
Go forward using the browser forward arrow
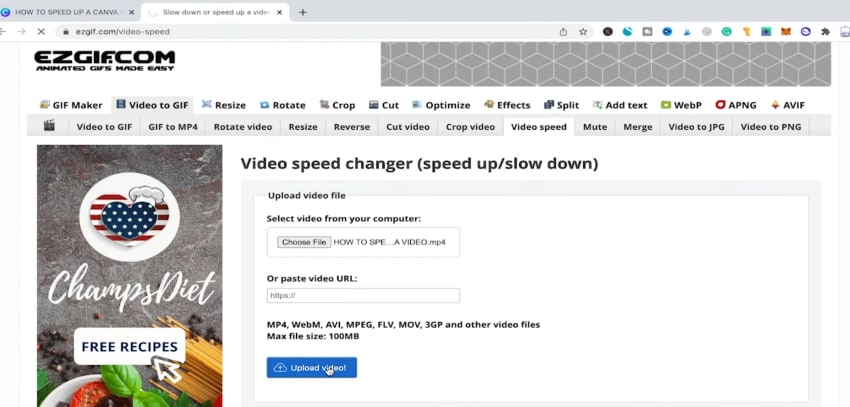tap(21, 31)
